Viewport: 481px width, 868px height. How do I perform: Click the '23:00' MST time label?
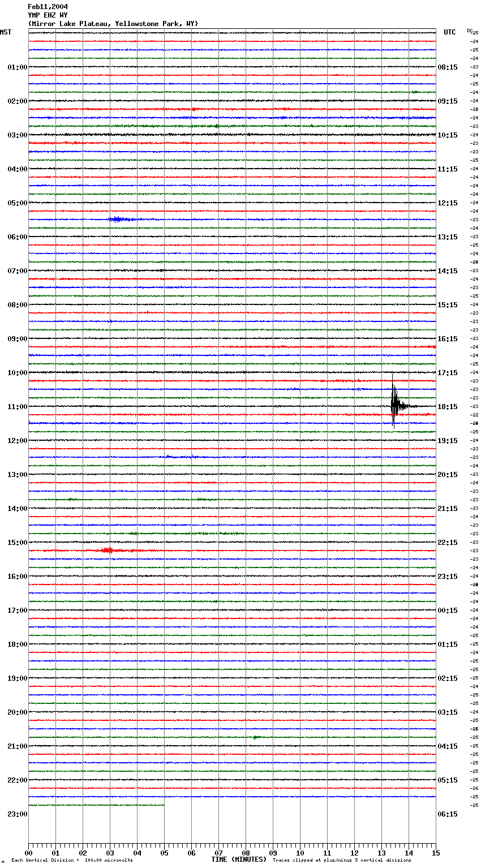[18, 814]
